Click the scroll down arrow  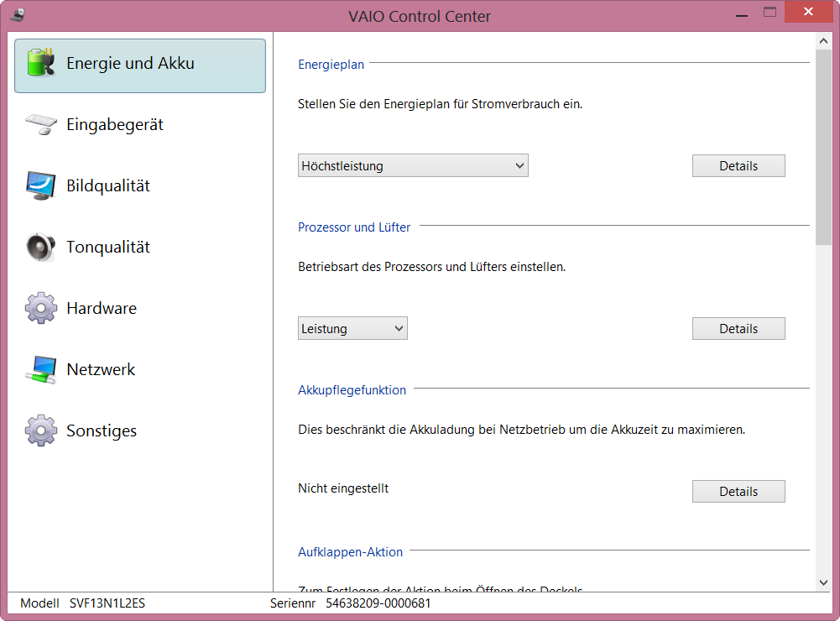(823, 582)
